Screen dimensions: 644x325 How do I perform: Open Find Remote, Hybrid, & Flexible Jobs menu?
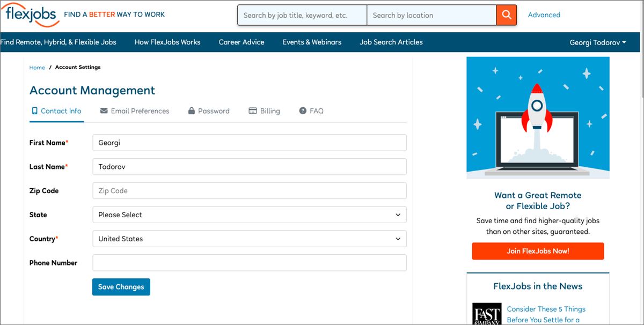point(58,42)
